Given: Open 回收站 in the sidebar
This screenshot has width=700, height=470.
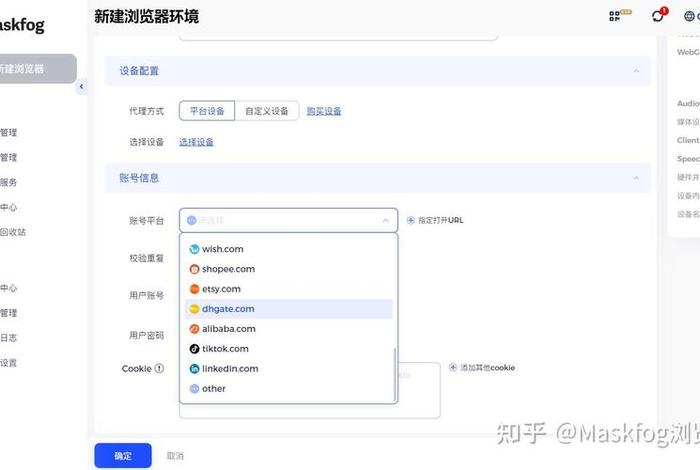Looking at the screenshot, I should [12, 232].
